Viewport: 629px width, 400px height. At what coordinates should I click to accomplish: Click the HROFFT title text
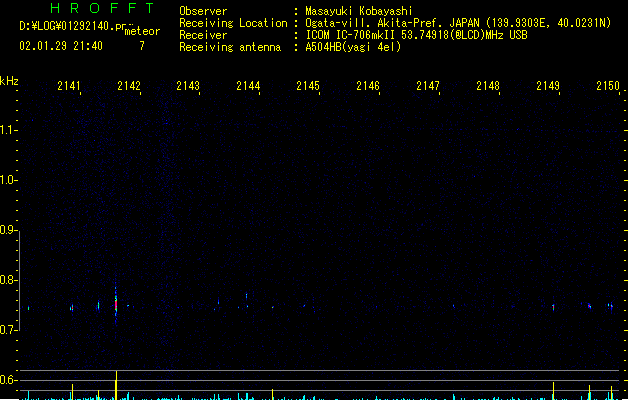[x=102, y=8]
